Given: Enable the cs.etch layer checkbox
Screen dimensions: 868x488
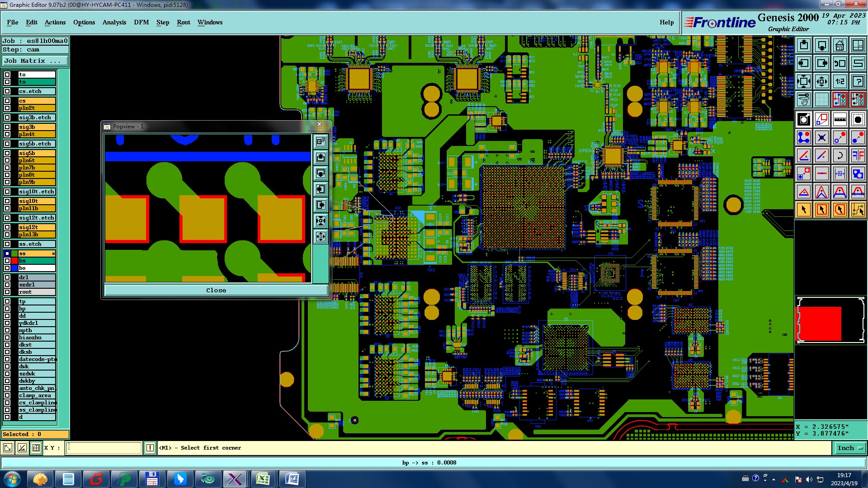Looking at the screenshot, I should [7, 91].
